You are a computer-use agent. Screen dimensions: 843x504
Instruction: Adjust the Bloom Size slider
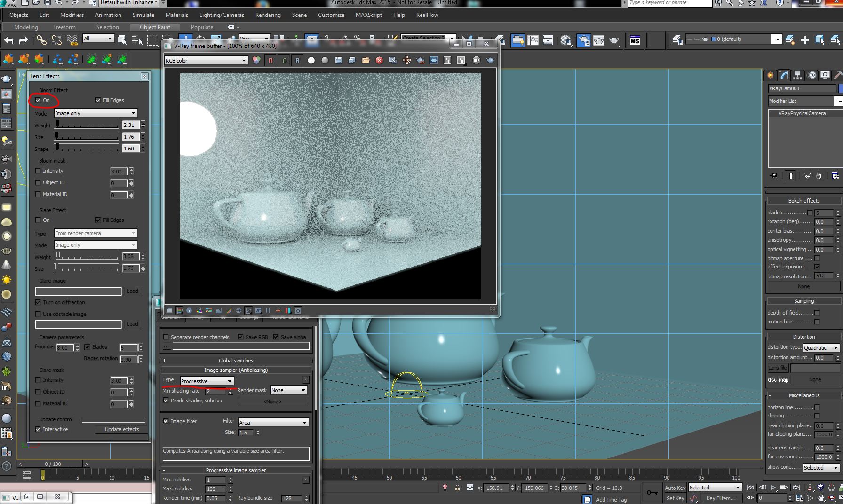pyautogui.click(x=86, y=136)
